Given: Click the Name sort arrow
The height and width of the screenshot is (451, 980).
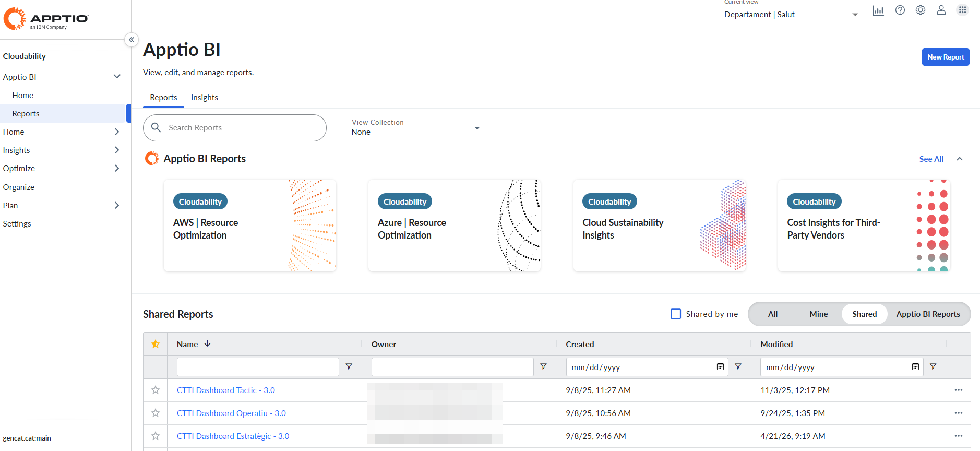Looking at the screenshot, I should pos(208,344).
